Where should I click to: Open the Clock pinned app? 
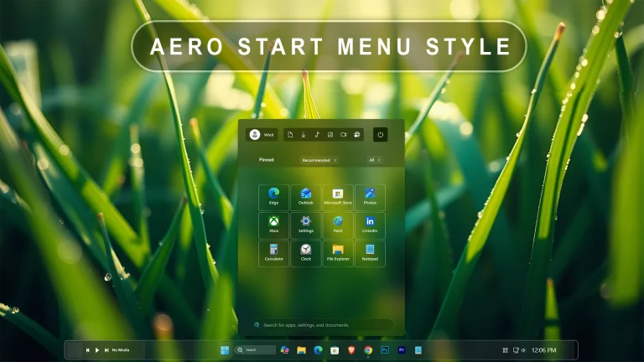pyautogui.click(x=305, y=254)
